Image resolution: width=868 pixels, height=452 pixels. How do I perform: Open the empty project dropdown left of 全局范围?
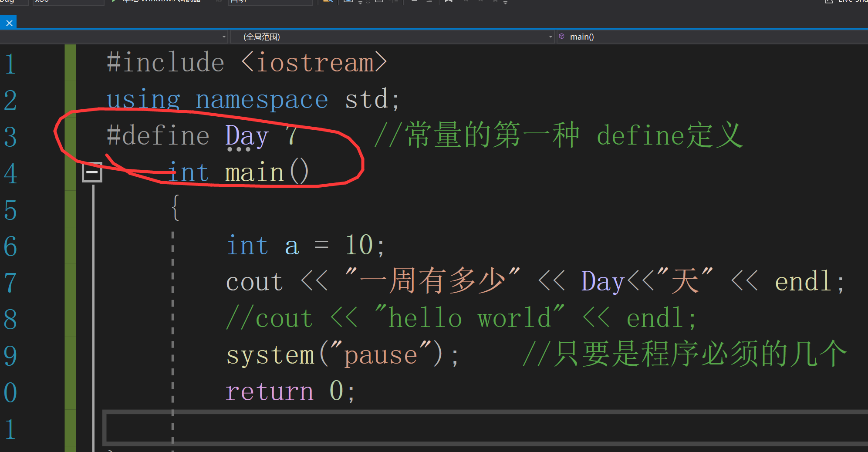[x=114, y=37]
